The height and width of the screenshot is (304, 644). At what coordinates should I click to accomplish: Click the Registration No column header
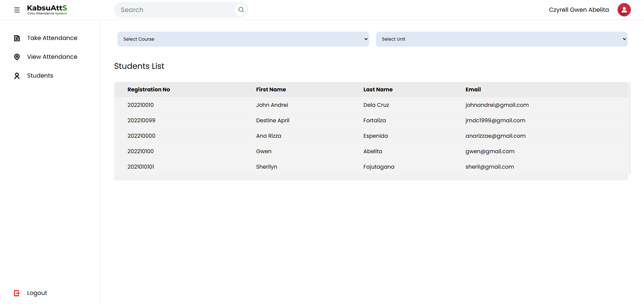point(149,90)
